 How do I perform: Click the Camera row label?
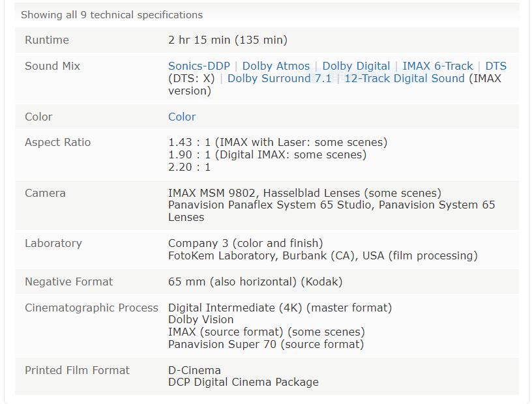(x=45, y=193)
